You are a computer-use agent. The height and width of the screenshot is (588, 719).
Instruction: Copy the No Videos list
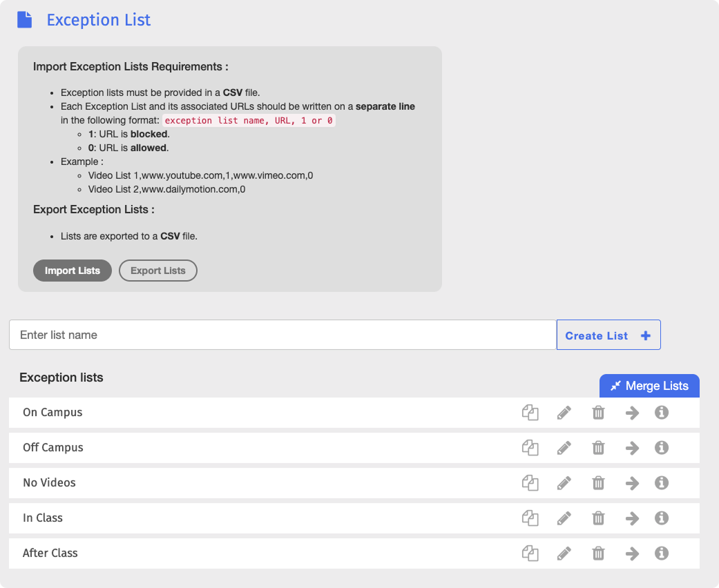(x=530, y=482)
